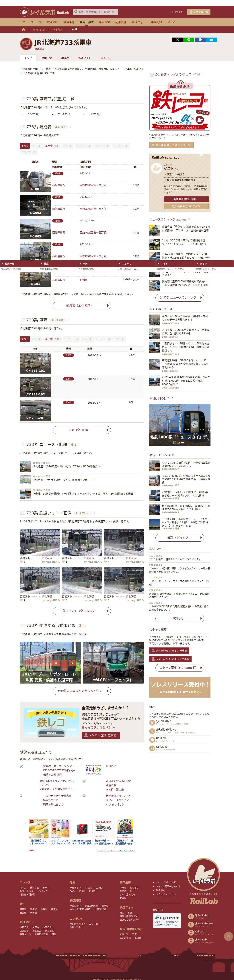This screenshot has height=980, width=234.
Task: Select すべて filter in 車両 section
Action: point(25,339)
